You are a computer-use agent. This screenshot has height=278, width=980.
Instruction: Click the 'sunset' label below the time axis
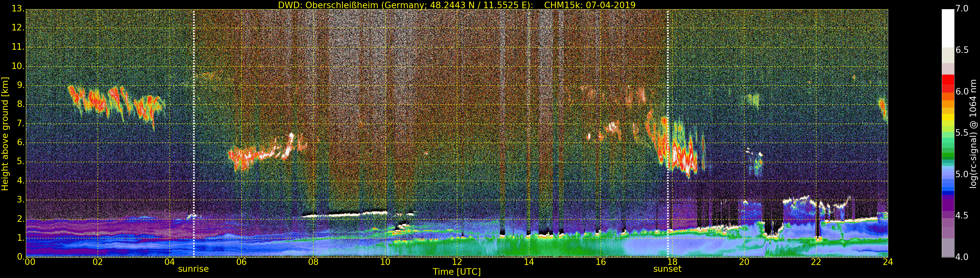click(667, 269)
